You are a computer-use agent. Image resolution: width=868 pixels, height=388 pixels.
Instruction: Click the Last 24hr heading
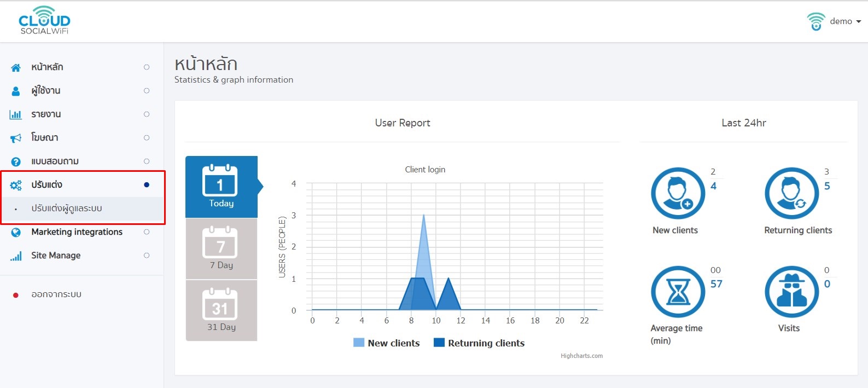(x=744, y=123)
